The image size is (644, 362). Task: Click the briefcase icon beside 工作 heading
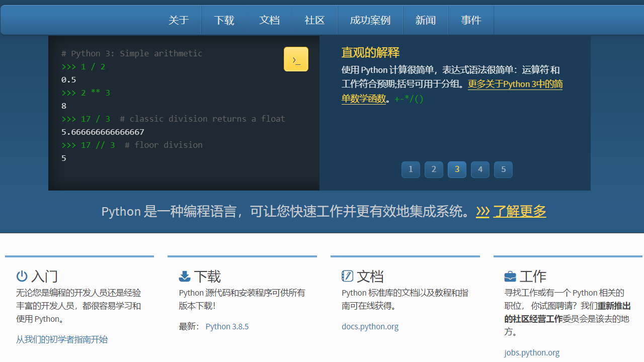(510, 276)
